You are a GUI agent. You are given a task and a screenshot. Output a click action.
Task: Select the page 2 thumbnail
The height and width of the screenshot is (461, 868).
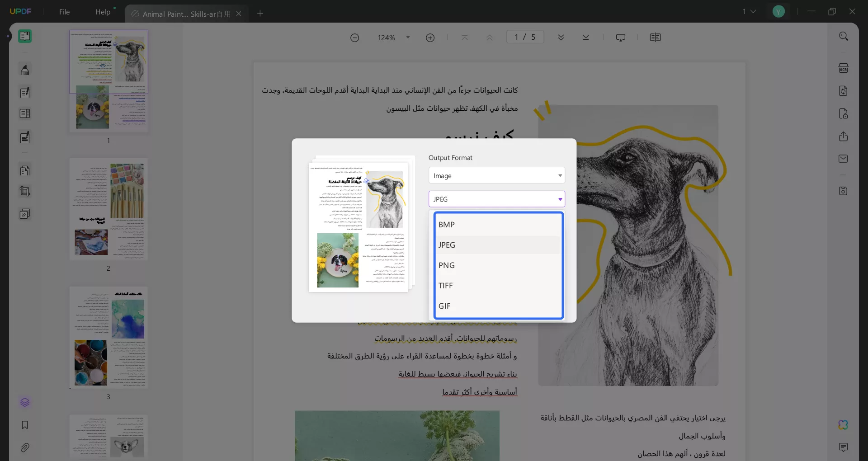click(x=108, y=210)
